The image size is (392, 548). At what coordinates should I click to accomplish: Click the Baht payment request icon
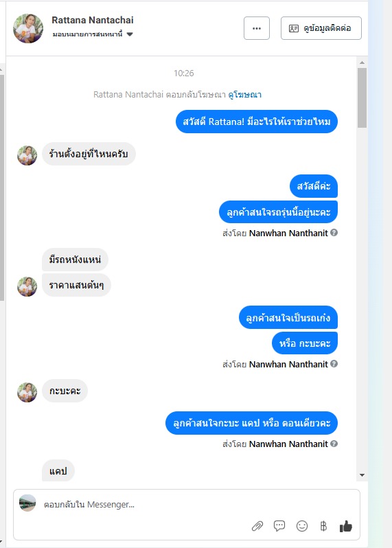coord(323,525)
